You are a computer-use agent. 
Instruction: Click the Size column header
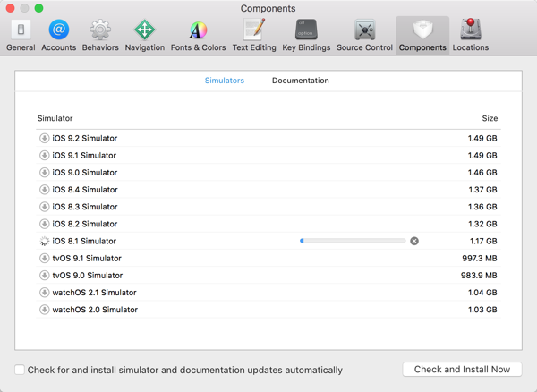point(490,118)
